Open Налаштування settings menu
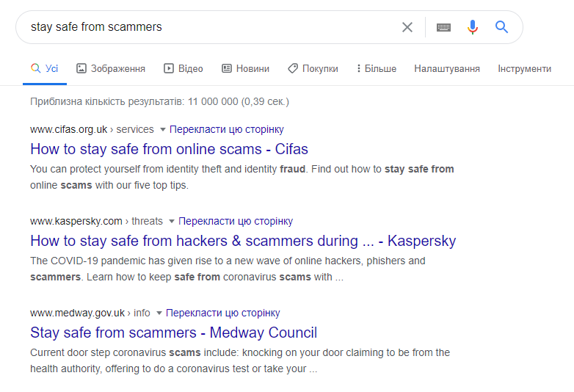Image resolution: width=574 pixels, height=392 pixels. click(x=446, y=68)
